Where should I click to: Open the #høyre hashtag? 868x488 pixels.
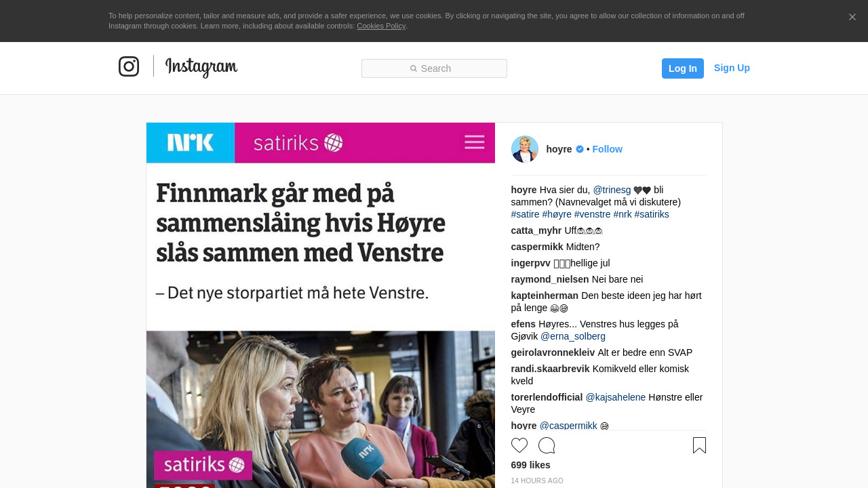(557, 214)
